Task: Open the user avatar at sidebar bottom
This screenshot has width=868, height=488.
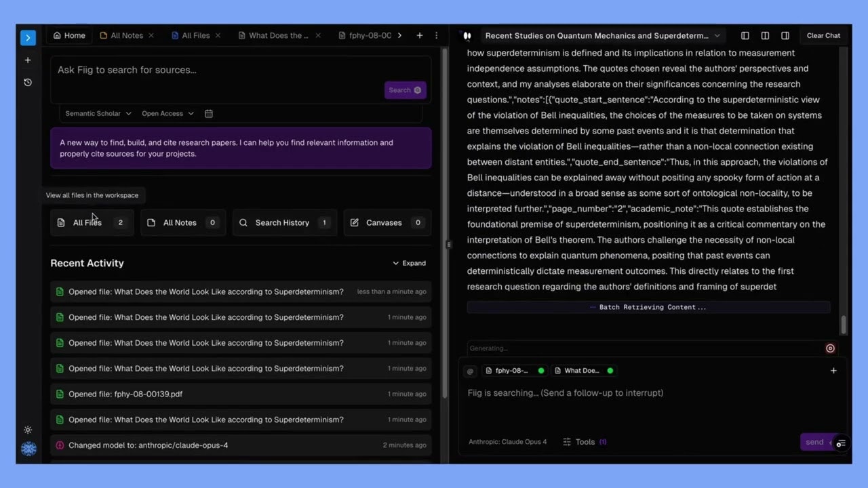Action: pos(28,449)
